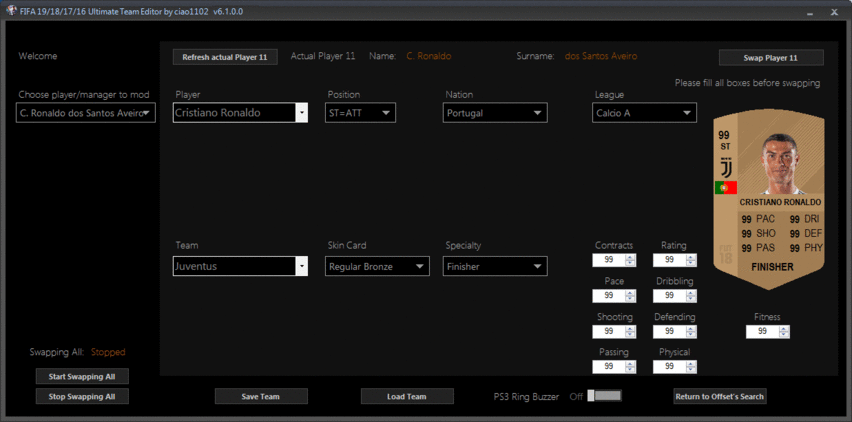Click into the Fitness value field
Viewport: 852px width, 422px height.
click(x=762, y=331)
